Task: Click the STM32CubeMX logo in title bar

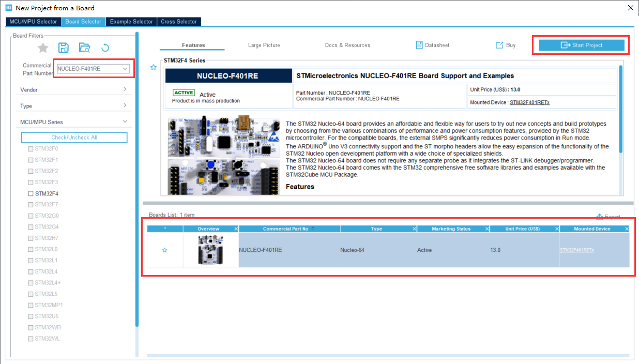Action: click(x=8, y=8)
